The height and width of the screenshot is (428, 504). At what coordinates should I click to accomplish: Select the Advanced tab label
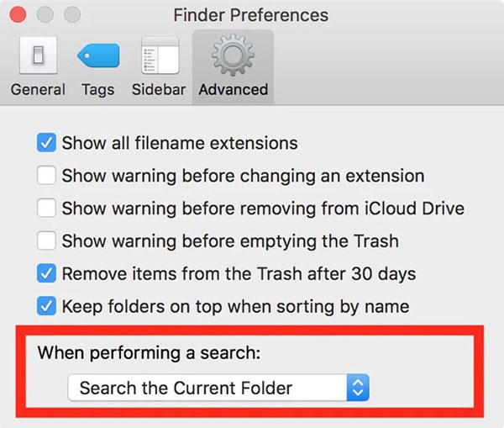[x=234, y=89]
